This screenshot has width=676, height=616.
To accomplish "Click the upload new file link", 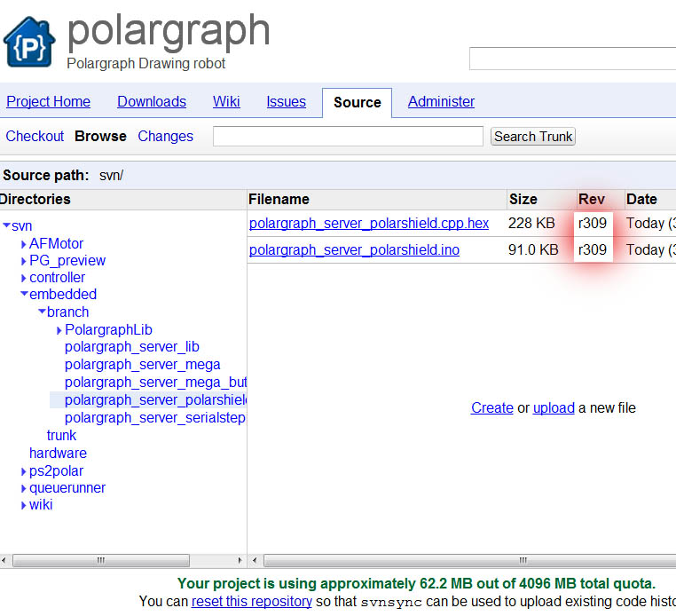I will click(x=554, y=407).
